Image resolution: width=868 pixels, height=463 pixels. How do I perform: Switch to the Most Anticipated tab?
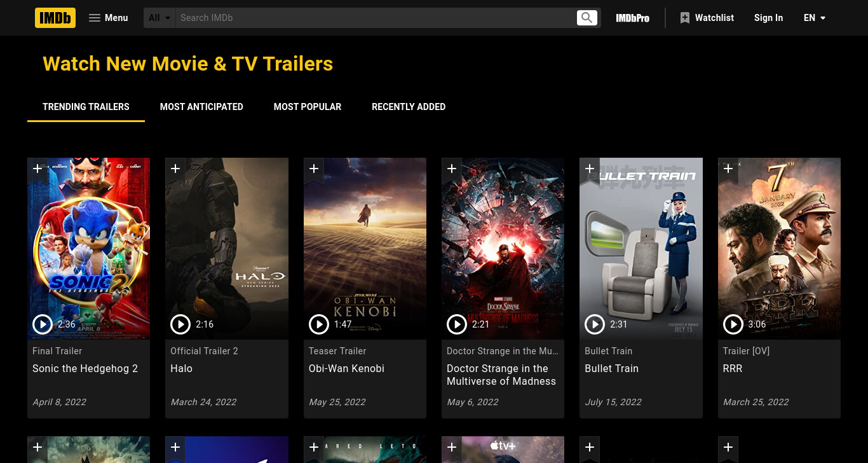click(201, 107)
